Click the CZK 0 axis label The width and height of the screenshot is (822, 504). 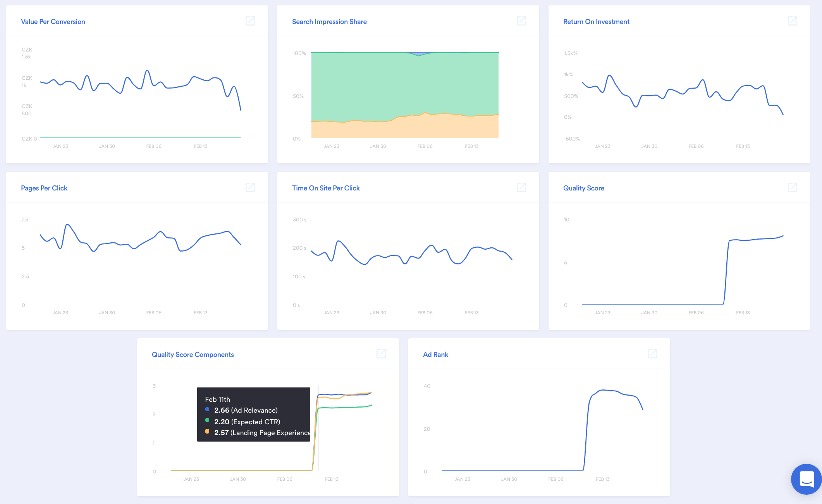(x=29, y=139)
